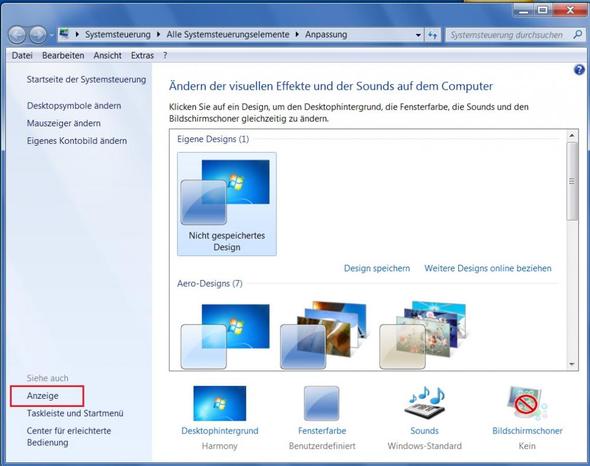Expand the arrow after Systemsteuerung in breadcrumb

click(x=158, y=35)
